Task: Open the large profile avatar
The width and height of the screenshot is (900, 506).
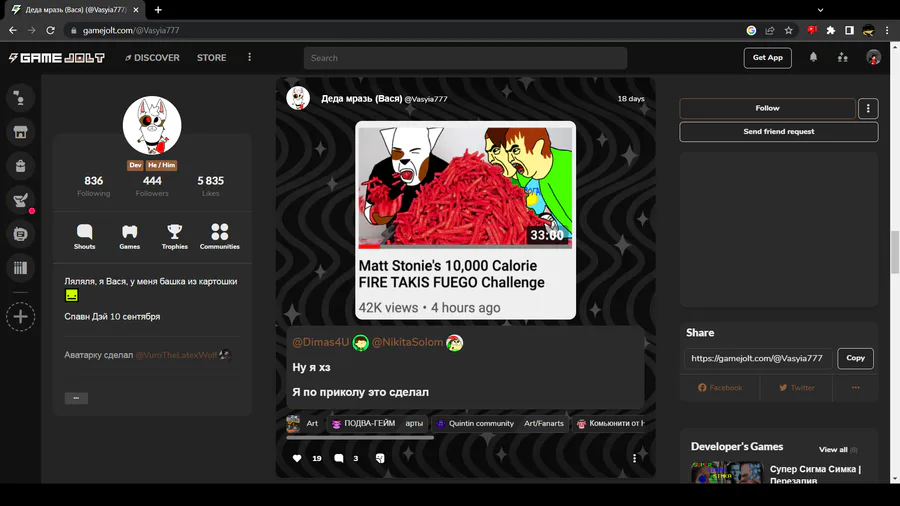Action: coord(152,126)
